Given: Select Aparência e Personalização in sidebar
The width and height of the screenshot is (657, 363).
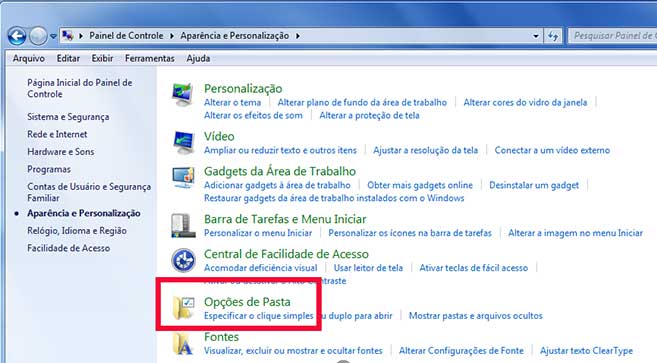Looking at the screenshot, I should (83, 213).
